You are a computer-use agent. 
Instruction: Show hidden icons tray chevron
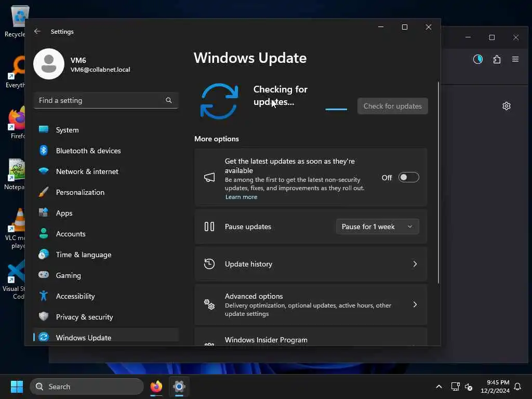438,387
